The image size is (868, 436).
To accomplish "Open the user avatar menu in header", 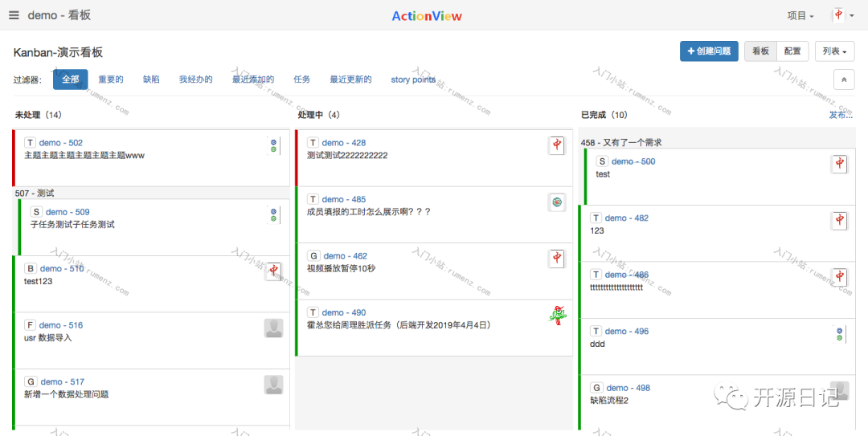I will point(843,15).
